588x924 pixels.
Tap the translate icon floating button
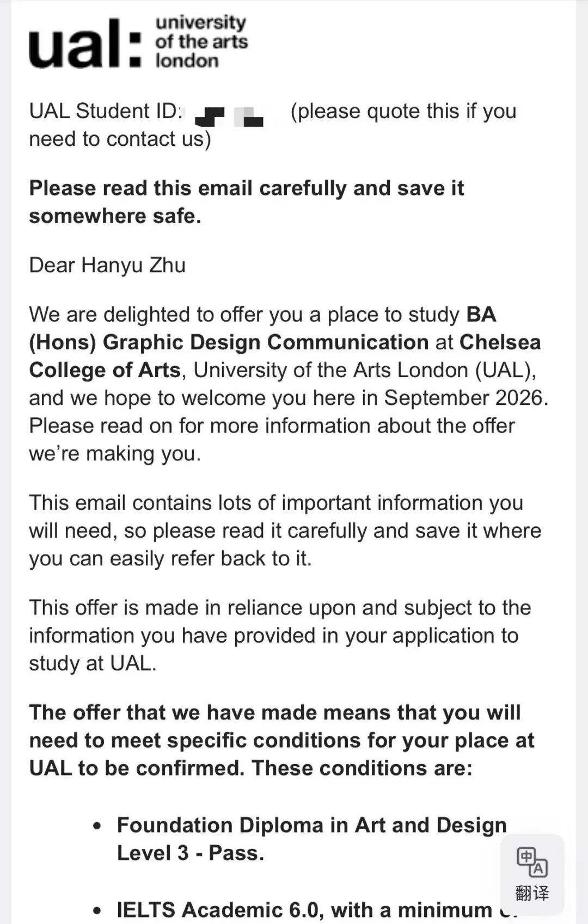click(532, 873)
